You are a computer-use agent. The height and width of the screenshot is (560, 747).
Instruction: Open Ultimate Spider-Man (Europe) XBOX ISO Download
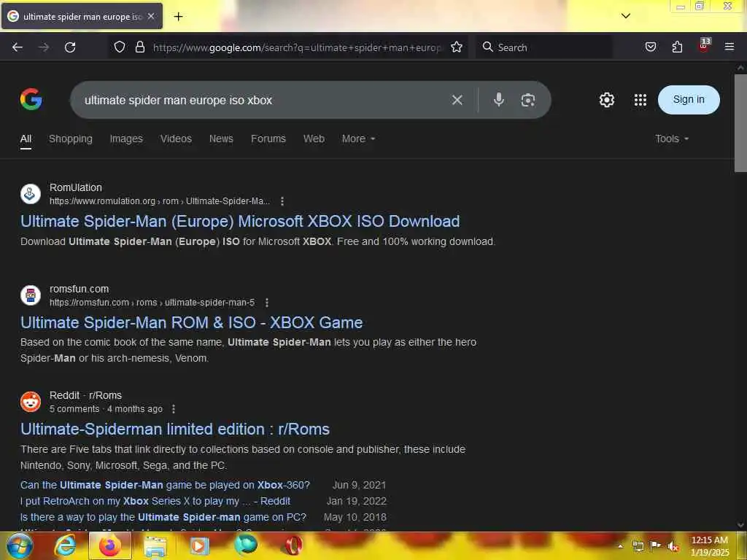(x=240, y=222)
